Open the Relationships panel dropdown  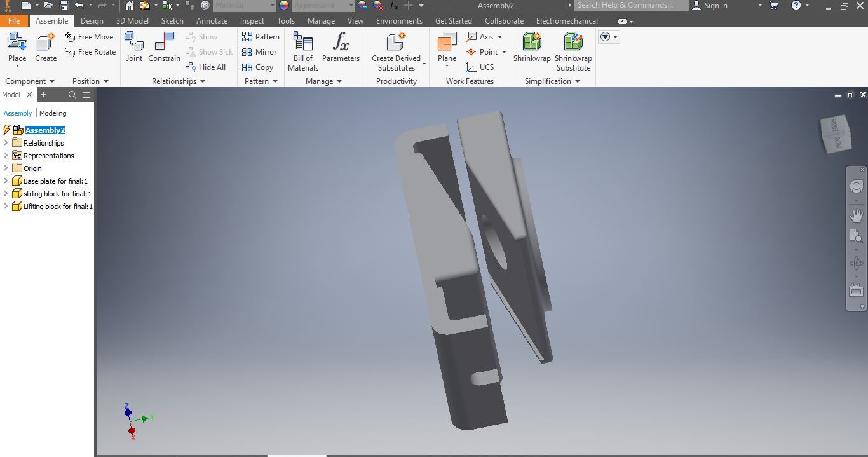coord(179,81)
